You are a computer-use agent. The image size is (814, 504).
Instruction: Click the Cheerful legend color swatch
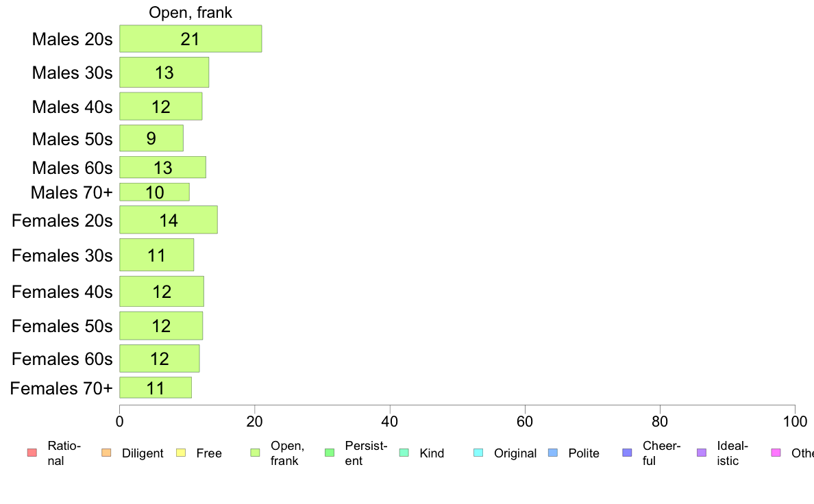pyautogui.click(x=627, y=453)
